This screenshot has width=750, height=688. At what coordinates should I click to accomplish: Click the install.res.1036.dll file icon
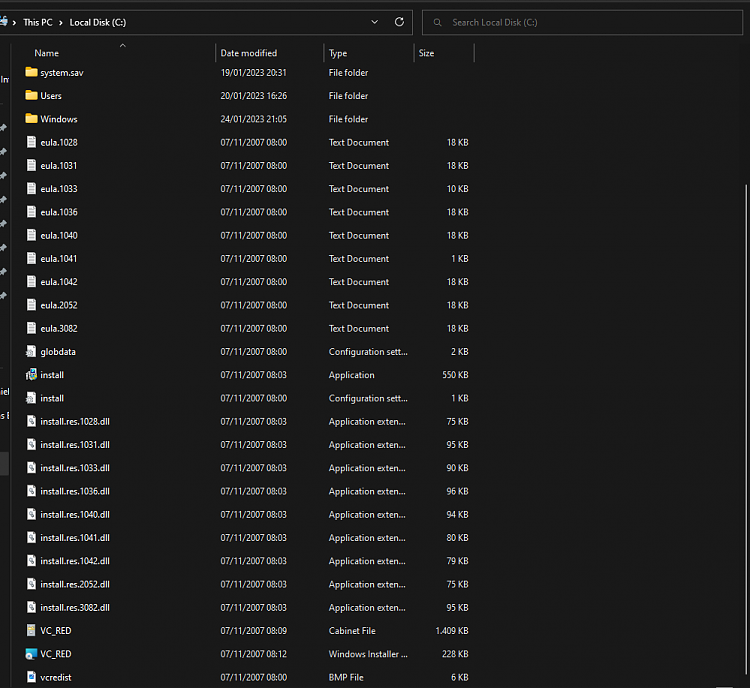(x=31, y=491)
